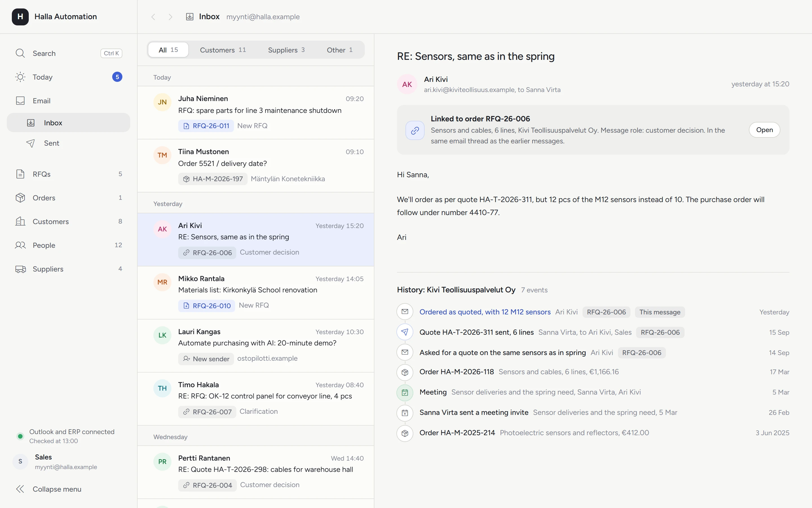Open Lauri Kangas email about AI demo
The height and width of the screenshot is (508, 812).
(x=256, y=345)
